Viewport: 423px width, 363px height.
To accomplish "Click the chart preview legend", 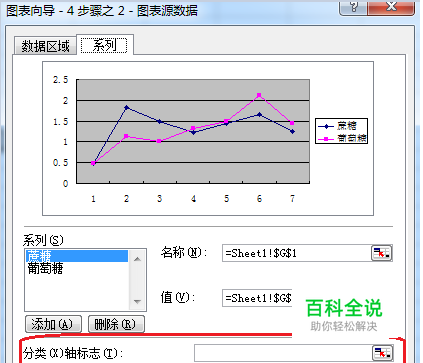I will coord(342,131).
